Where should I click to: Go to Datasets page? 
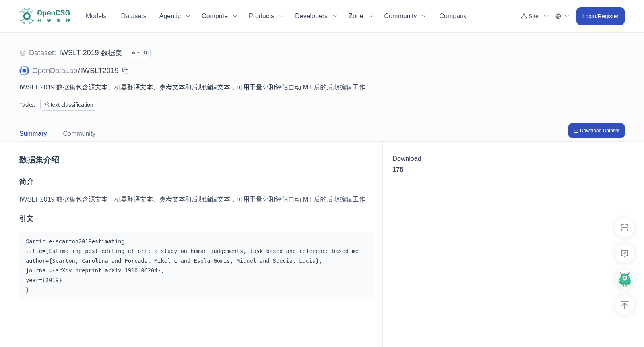[134, 16]
